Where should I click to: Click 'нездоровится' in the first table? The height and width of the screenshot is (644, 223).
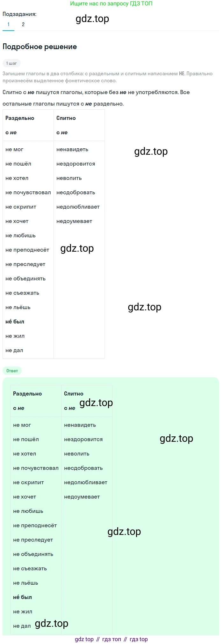76,164
